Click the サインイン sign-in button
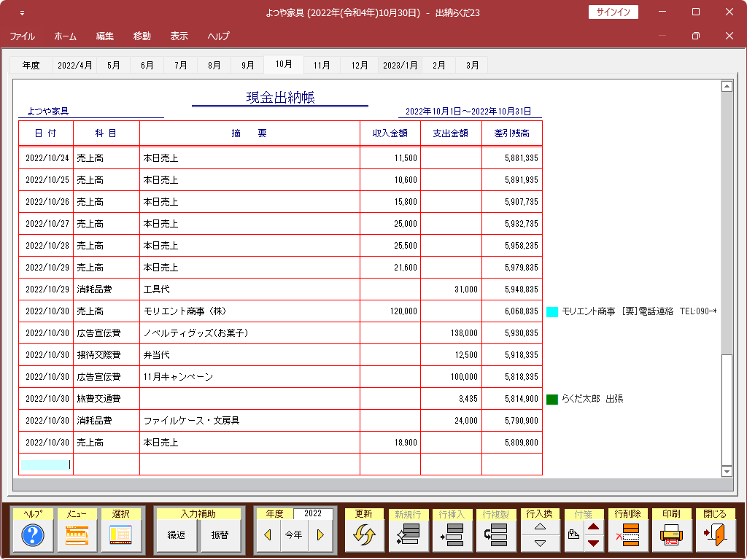This screenshot has width=747, height=560. click(613, 12)
